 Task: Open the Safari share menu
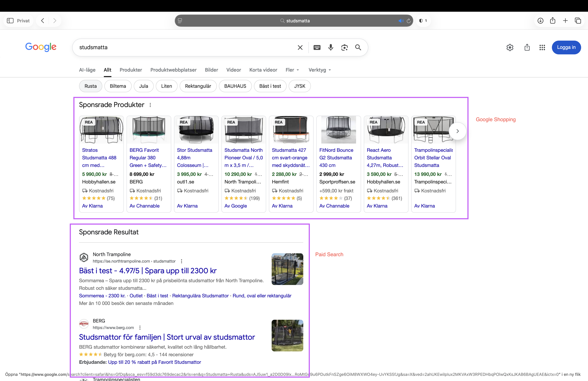[x=553, y=20]
